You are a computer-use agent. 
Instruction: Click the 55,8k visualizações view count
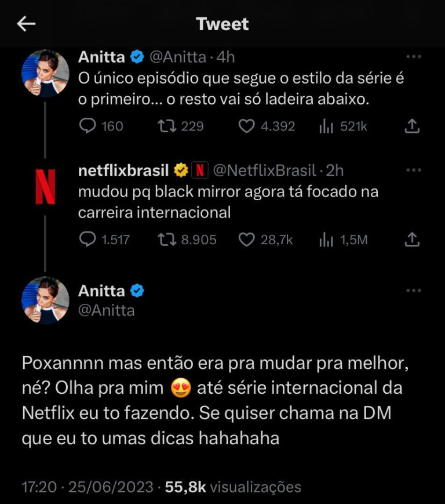pos(233,487)
